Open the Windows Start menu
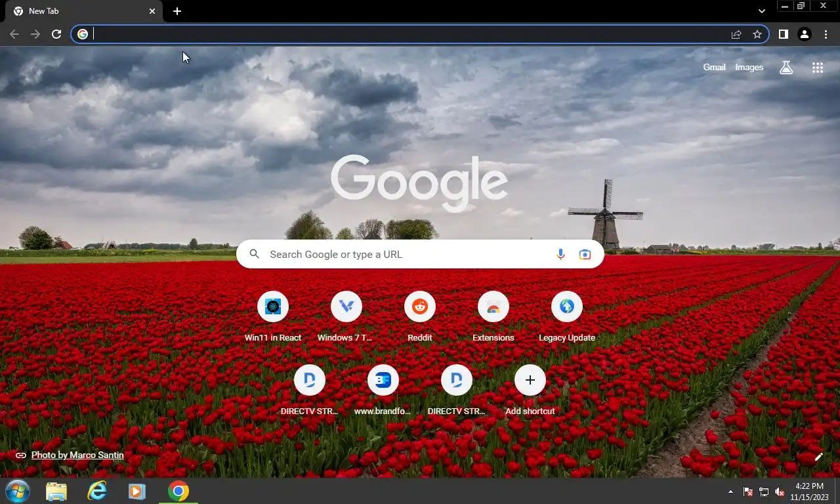840x504 pixels. (18, 491)
